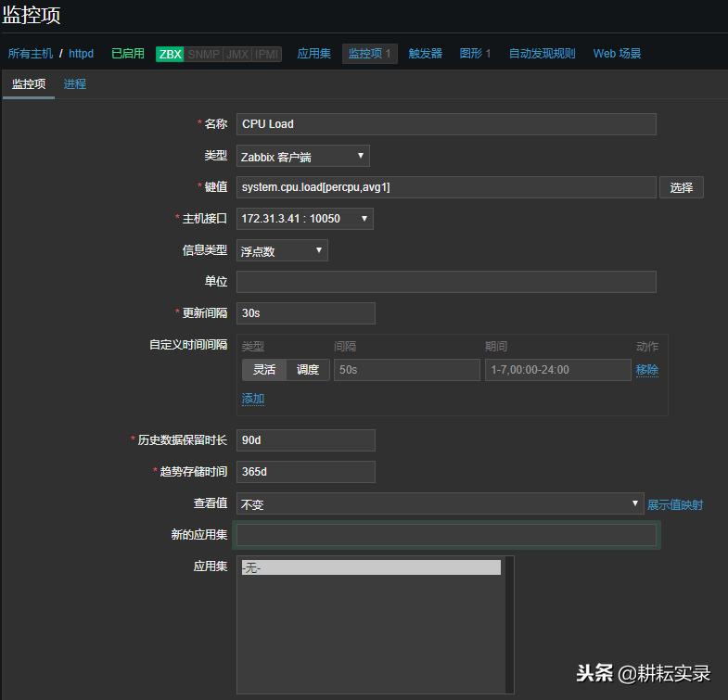This screenshot has width=728, height=700.
Task: Open 自动发现规则 section
Action: 542,54
